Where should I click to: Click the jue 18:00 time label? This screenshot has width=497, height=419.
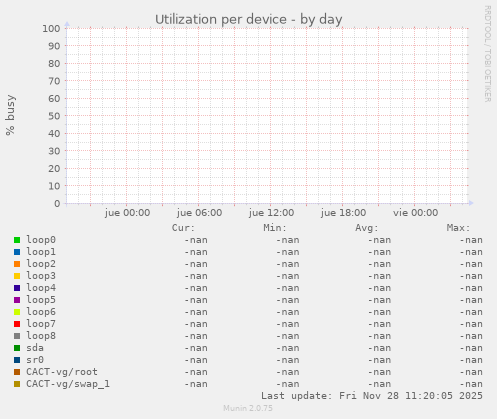coord(343,213)
